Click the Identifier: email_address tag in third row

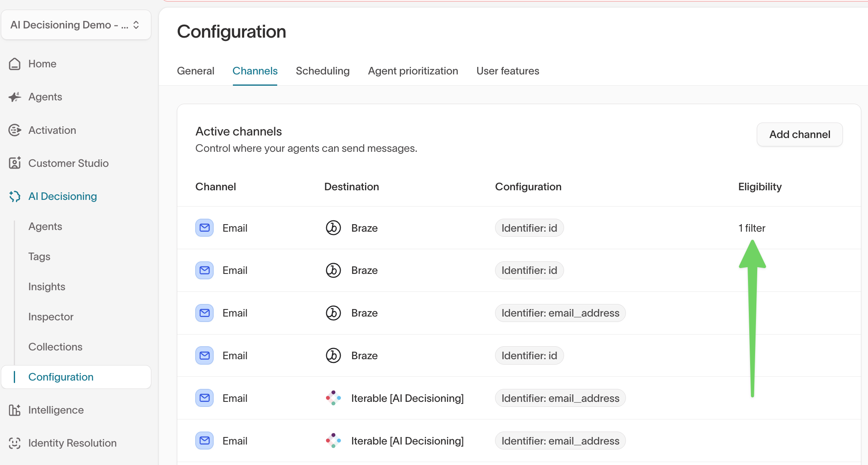click(560, 313)
